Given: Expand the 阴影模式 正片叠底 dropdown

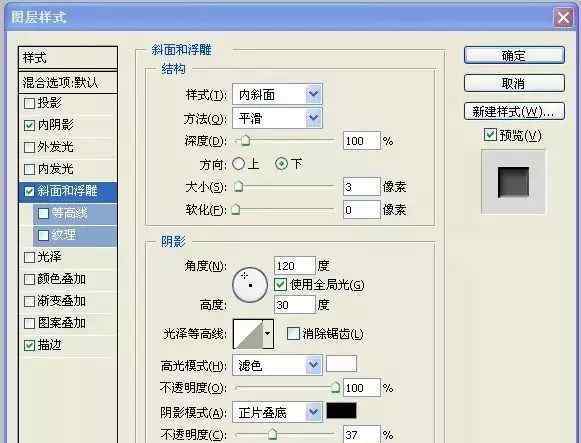Looking at the screenshot, I should pyautogui.click(x=277, y=412).
